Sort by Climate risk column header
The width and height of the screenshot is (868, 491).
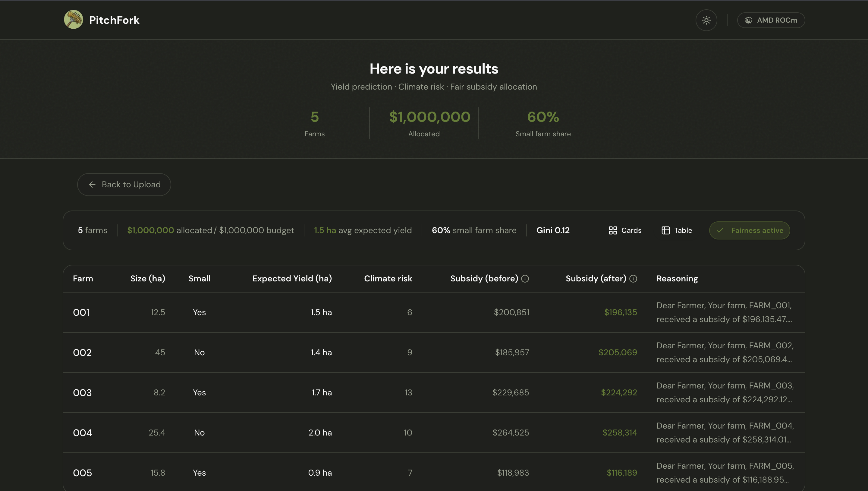coord(388,279)
